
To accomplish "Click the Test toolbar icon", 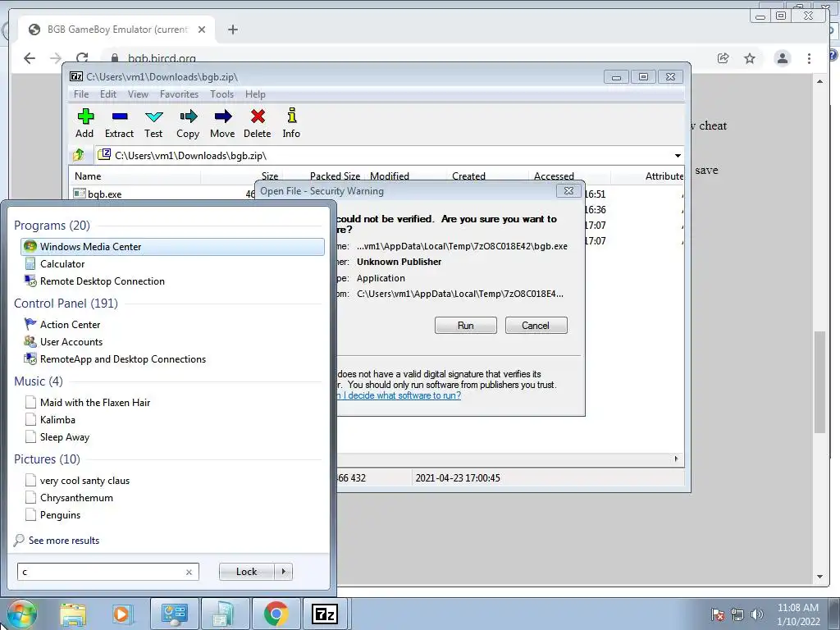I will point(153,123).
